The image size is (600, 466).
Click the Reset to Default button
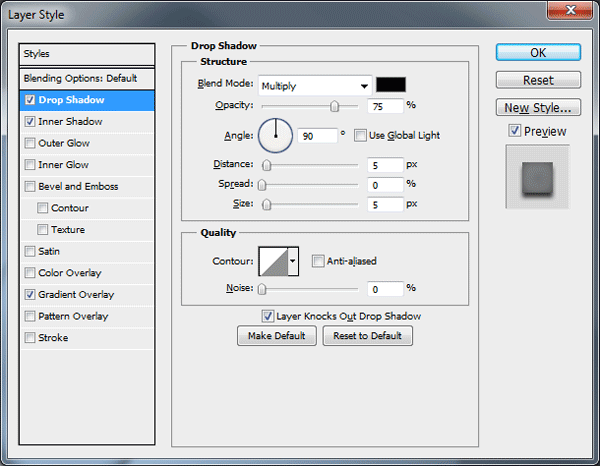click(x=367, y=336)
